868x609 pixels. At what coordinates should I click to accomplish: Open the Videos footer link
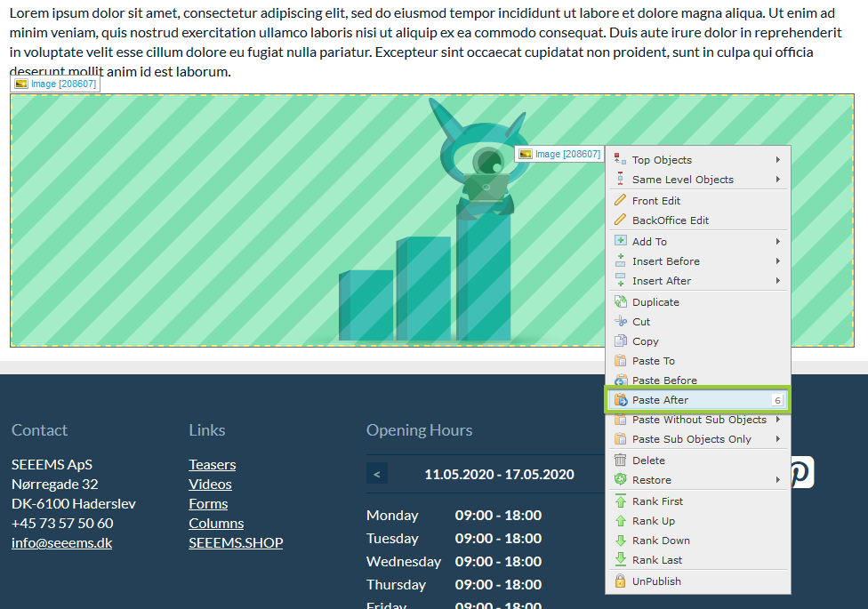[210, 484]
